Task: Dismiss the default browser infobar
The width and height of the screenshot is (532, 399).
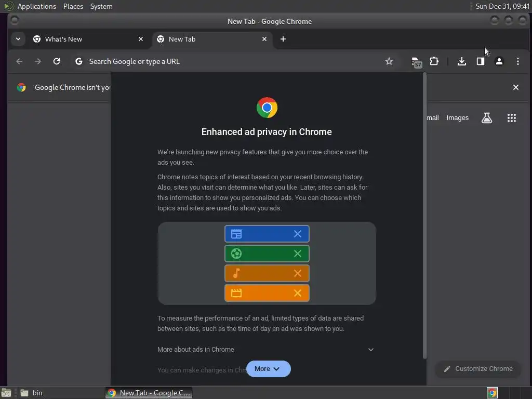Action: pos(515,87)
